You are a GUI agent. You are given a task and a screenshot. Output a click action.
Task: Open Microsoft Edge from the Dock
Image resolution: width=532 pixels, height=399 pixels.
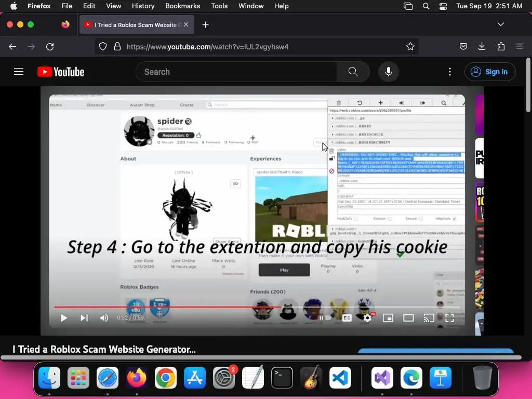pyautogui.click(x=411, y=377)
